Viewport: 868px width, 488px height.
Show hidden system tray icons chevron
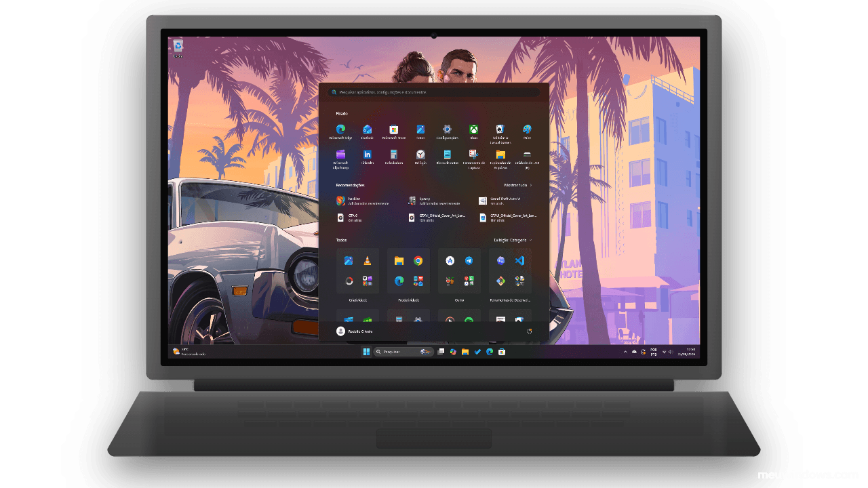(x=625, y=351)
